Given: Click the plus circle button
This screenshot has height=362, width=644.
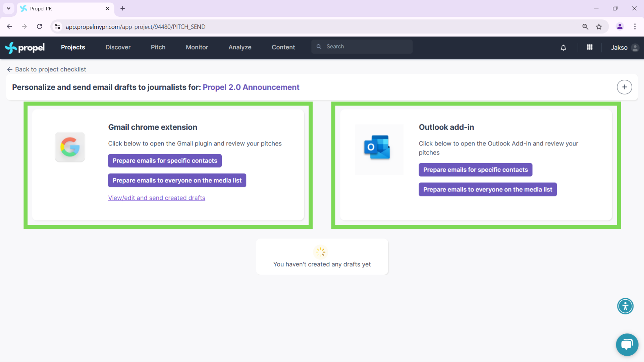Looking at the screenshot, I should pyautogui.click(x=624, y=87).
